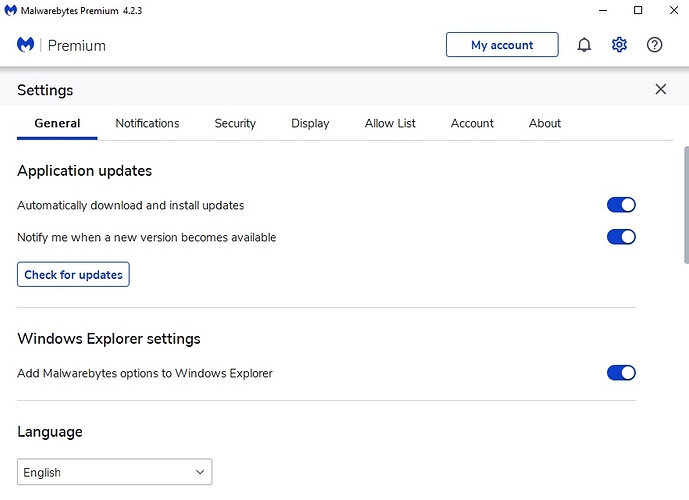Select the Display tab
The width and height of the screenshot is (689, 500).
310,123
